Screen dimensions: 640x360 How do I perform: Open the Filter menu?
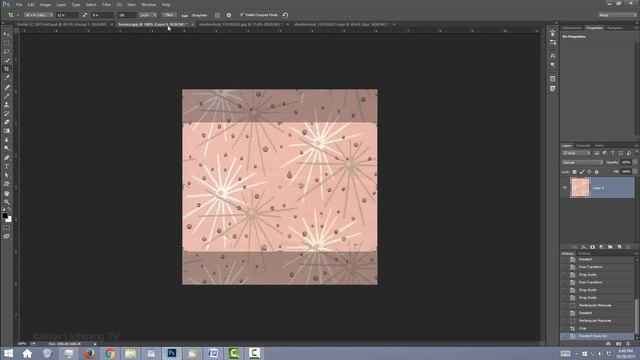click(x=107, y=4)
